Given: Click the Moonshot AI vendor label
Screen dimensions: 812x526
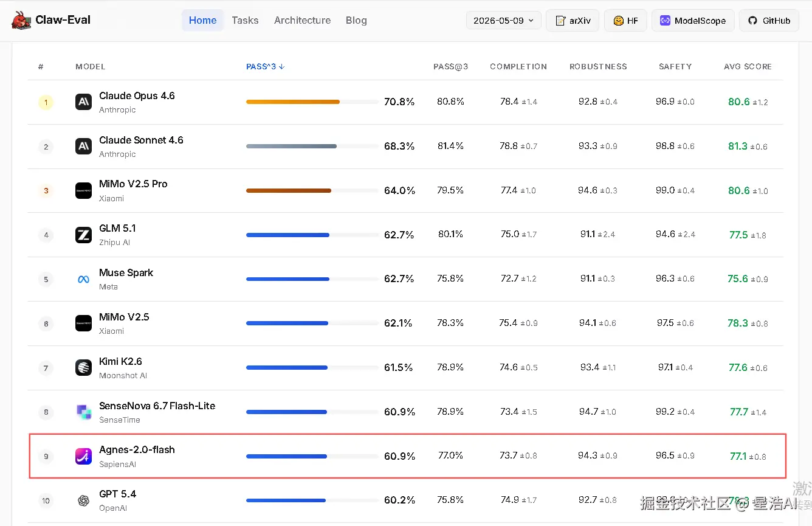Looking at the screenshot, I should coord(123,375).
